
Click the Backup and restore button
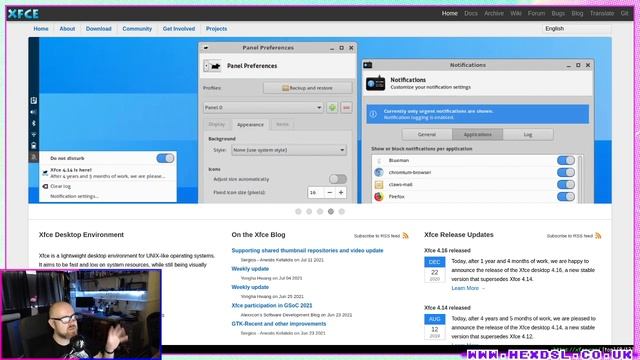(307, 88)
